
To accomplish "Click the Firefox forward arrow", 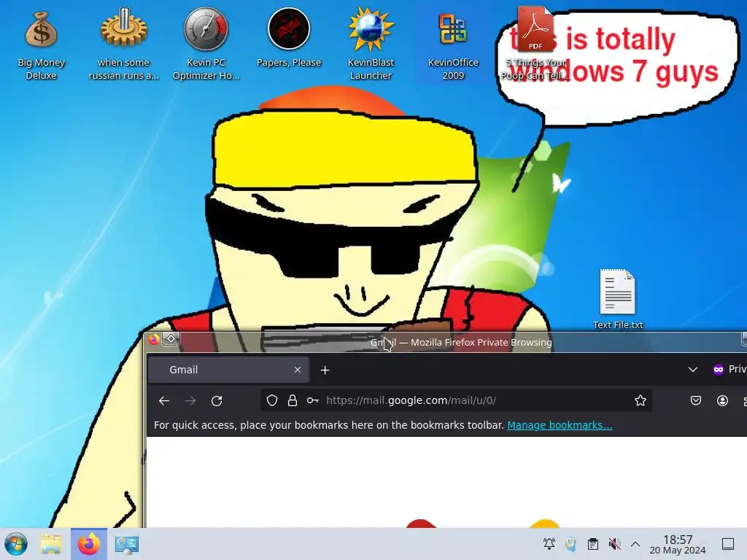I will (x=190, y=401).
